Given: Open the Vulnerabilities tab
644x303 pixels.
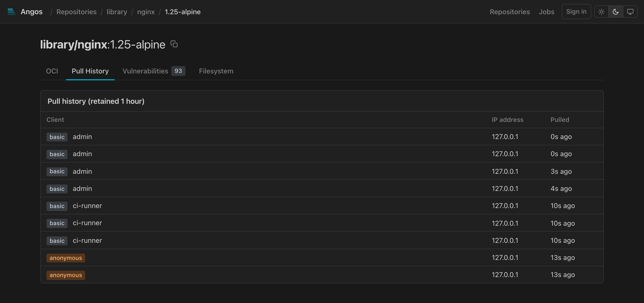Looking at the screenshot, I should (154, 71).
